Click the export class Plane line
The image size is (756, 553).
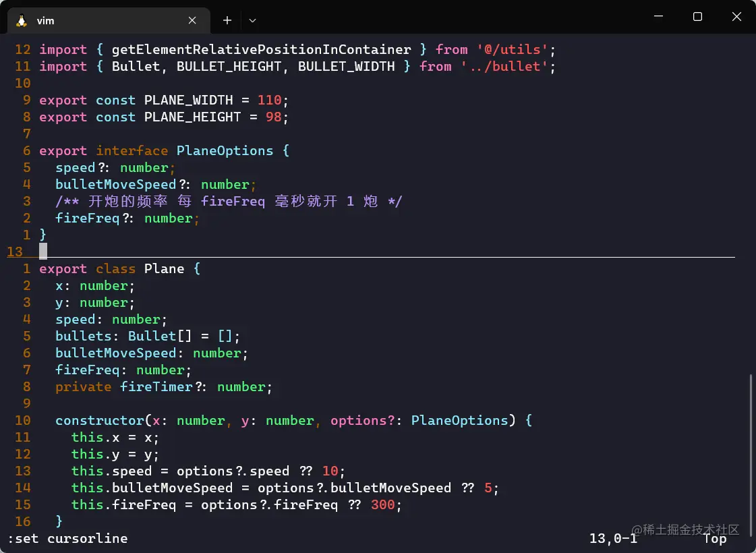click(118, 268)
